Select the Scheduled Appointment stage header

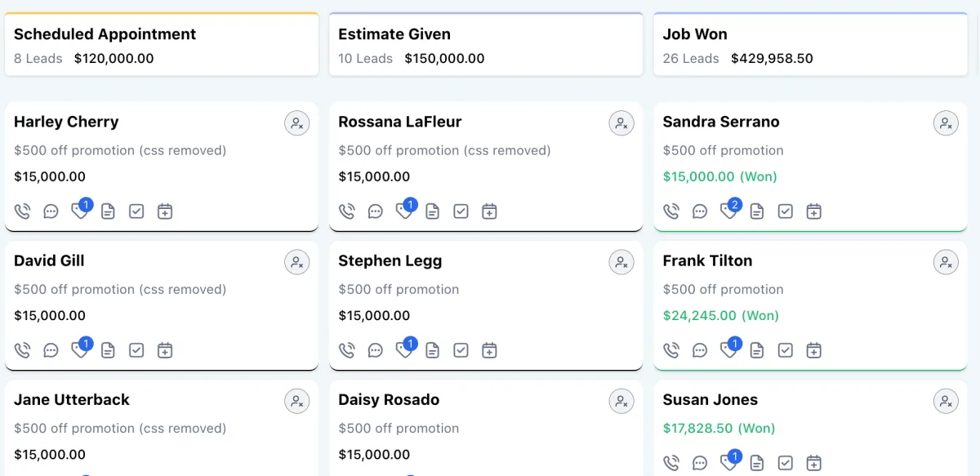pos(162,45)
